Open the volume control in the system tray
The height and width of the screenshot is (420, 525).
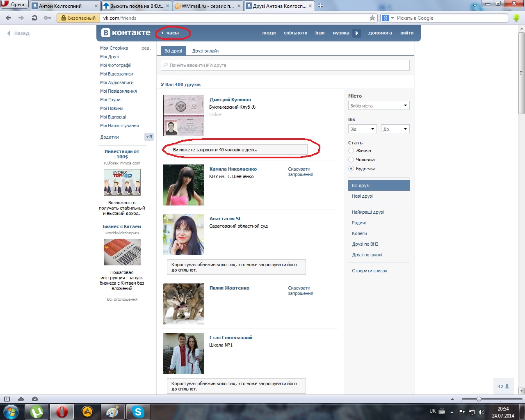(482, 412)
